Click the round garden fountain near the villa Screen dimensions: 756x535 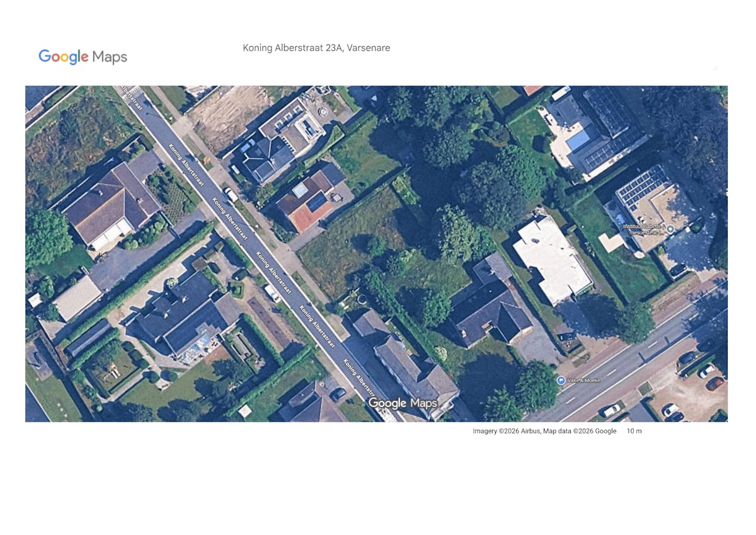point(323,112)
